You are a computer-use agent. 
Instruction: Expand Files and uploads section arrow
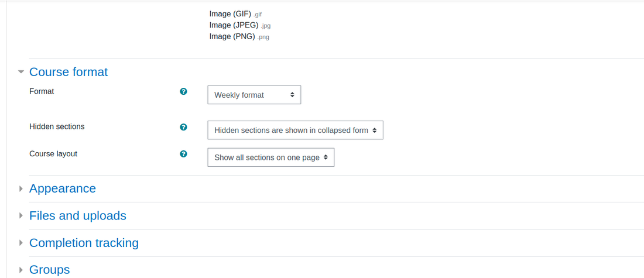click(21, 215)
